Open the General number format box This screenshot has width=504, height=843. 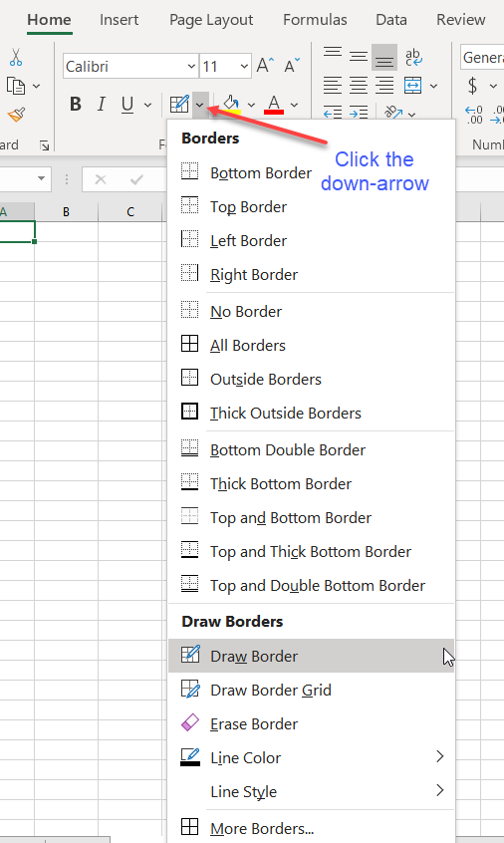point(482,57)
